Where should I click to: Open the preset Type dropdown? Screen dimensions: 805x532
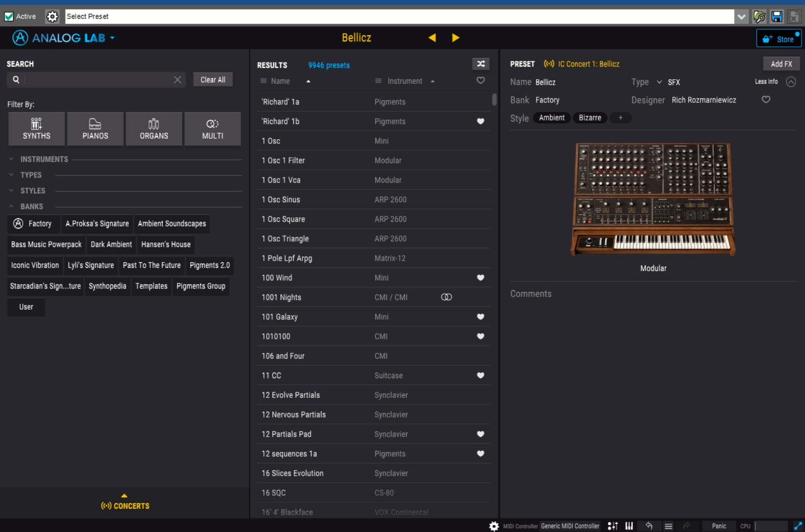tap(659, 82)
